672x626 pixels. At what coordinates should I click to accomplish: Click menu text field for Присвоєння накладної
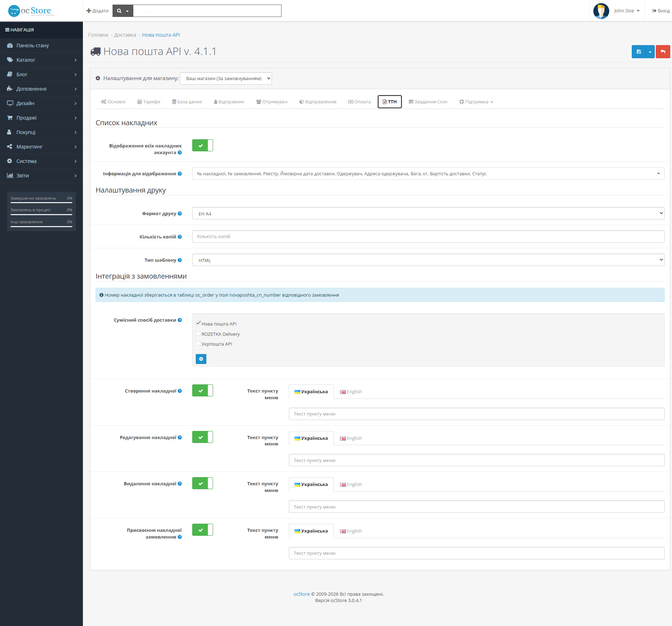tap(477, 553)
